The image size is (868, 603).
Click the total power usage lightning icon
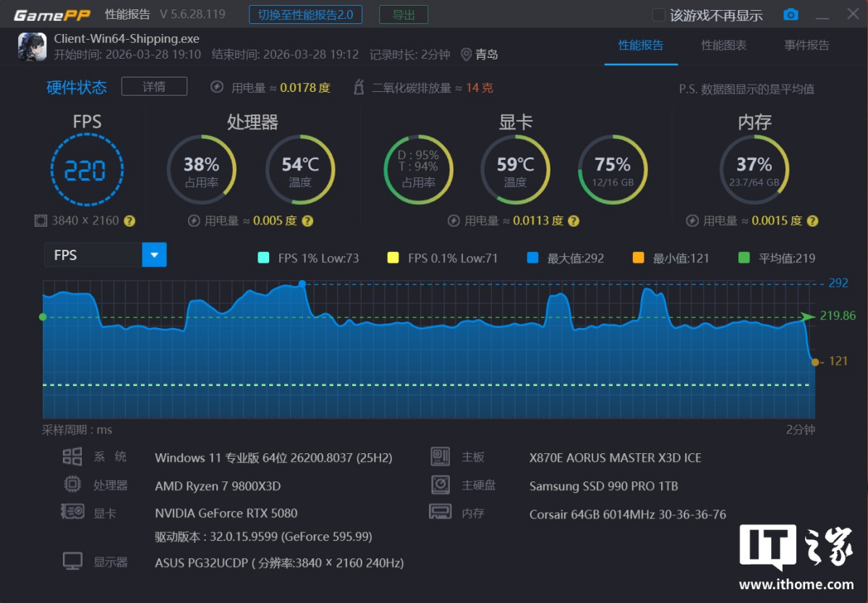tap(216, 88)
